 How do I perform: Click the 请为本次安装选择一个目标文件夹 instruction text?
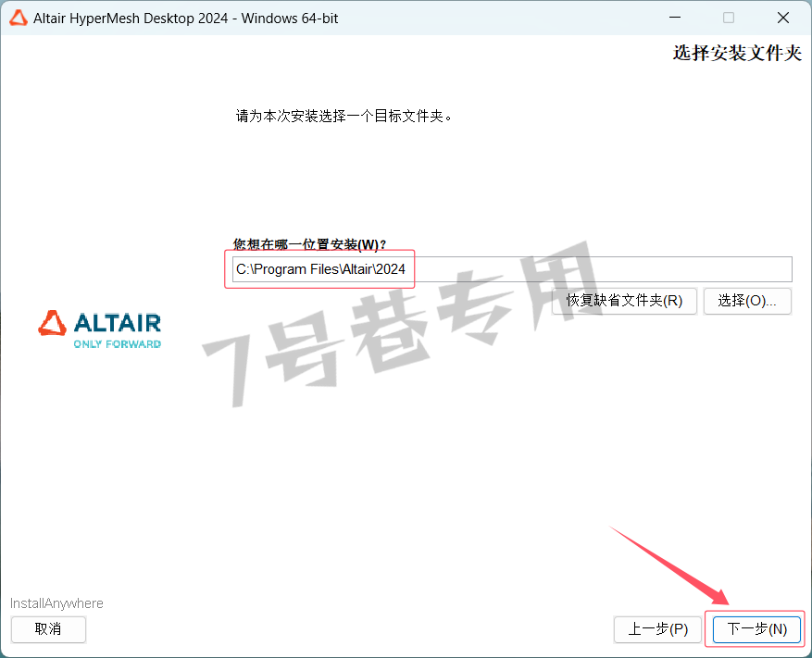344,116
